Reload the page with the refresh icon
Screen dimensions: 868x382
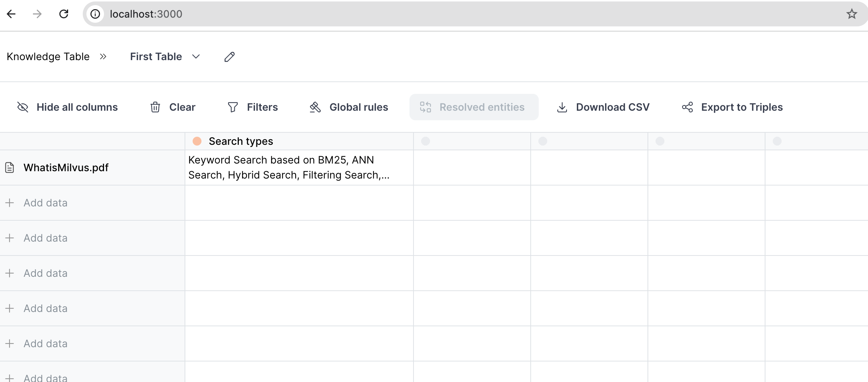[x=64, y=14]
